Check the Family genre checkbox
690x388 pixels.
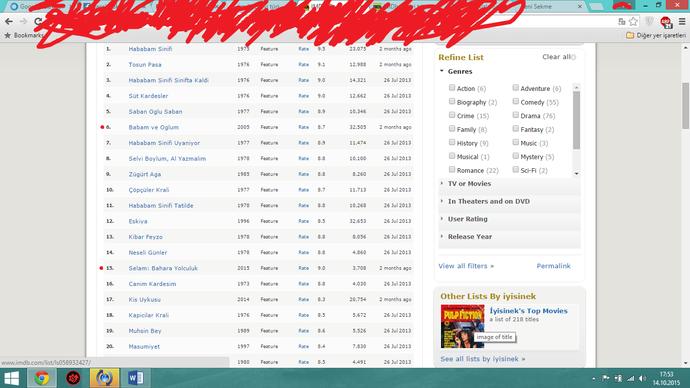point(452,128)
